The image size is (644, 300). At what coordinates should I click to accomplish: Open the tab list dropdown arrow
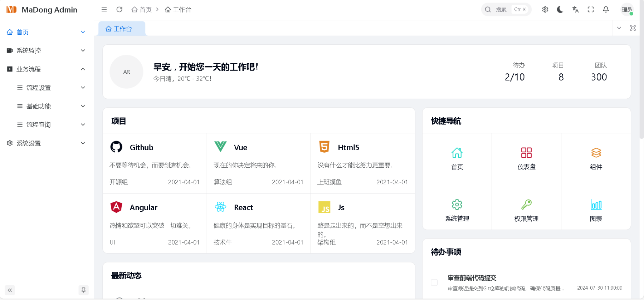pyautogui.click(x=619, y=28)
